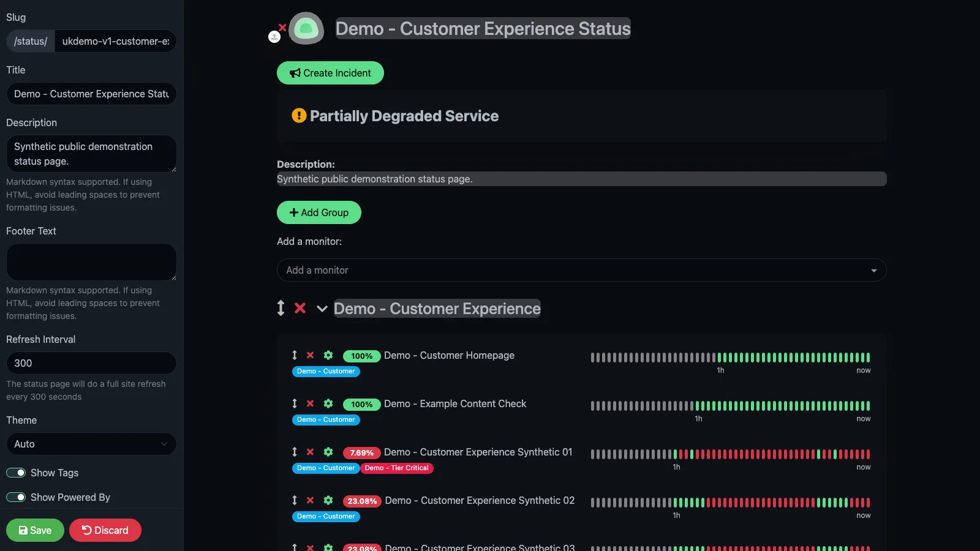Edit the Description textarea in sidebar
The height and width of the screenshot is (551, 980).
click(91, 154)
